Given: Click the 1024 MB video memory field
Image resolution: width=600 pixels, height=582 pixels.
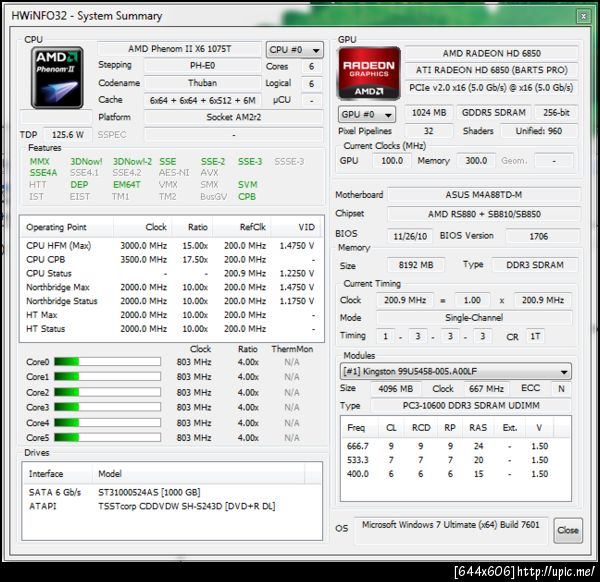Looking at the screenshot, I should 429,112.
